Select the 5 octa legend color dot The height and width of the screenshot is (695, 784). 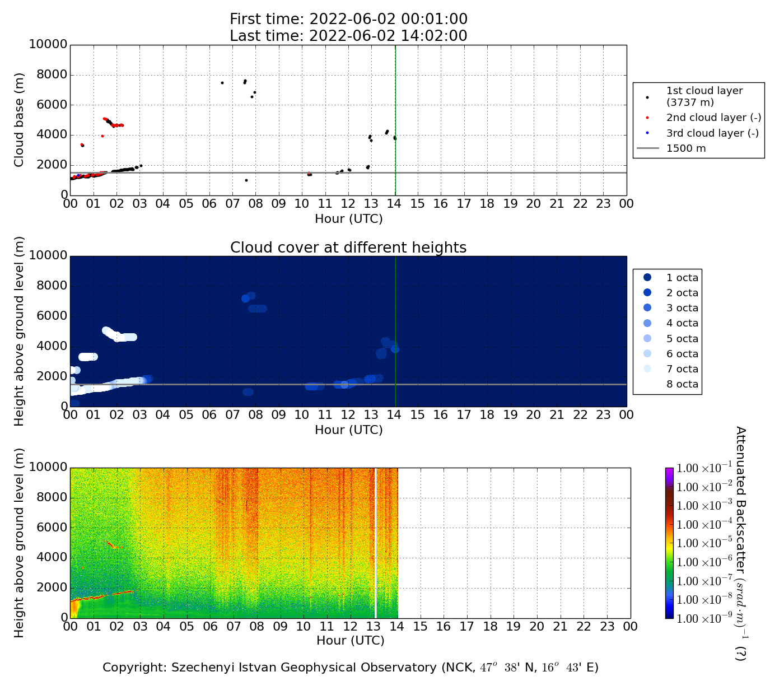(647, 338)
